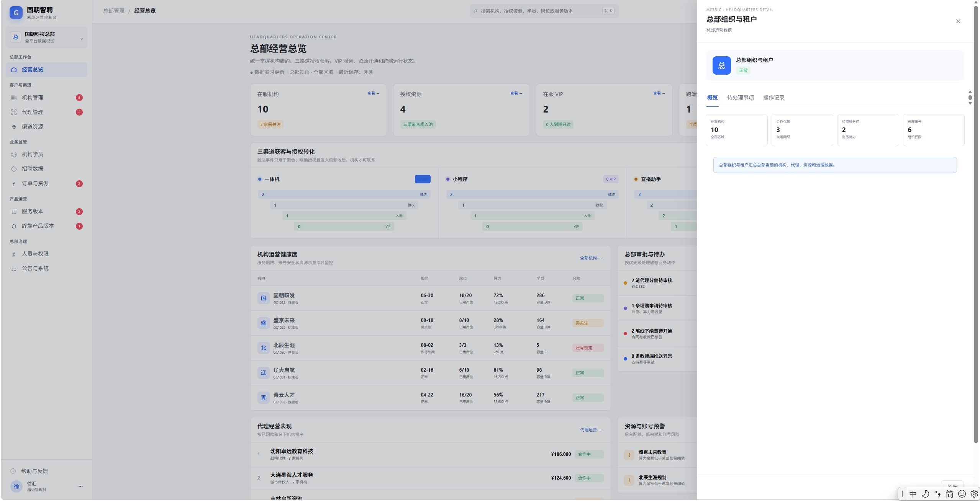Open 服务版本 in the sidebar

(x=47, y=211)
